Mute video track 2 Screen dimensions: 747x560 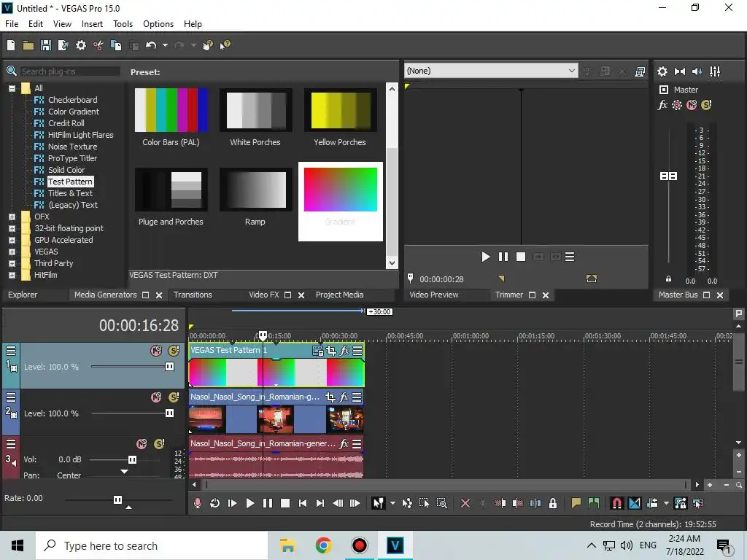[156, 397]
